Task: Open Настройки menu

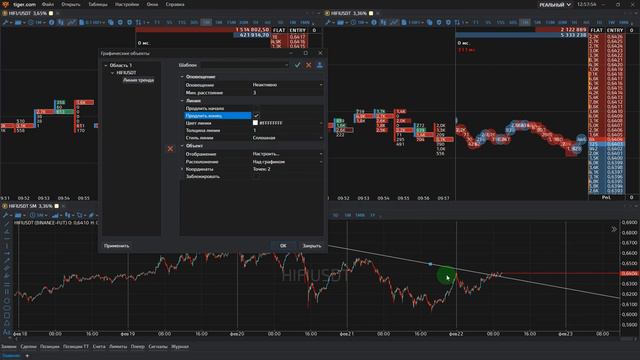Action: click(x=127, y=4)
